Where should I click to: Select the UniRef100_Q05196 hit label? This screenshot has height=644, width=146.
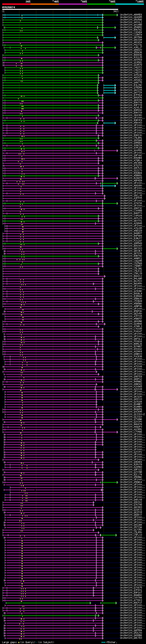[x=131, y=75]
